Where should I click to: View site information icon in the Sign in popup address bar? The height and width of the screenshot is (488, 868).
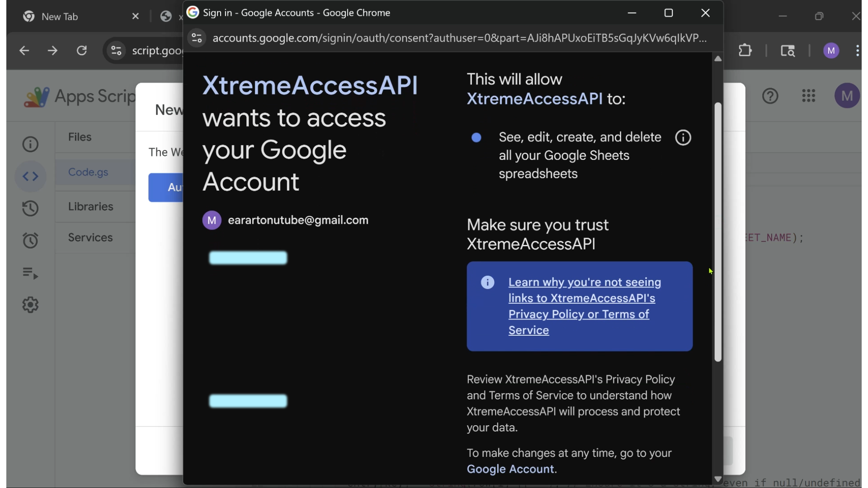point(197,38)
